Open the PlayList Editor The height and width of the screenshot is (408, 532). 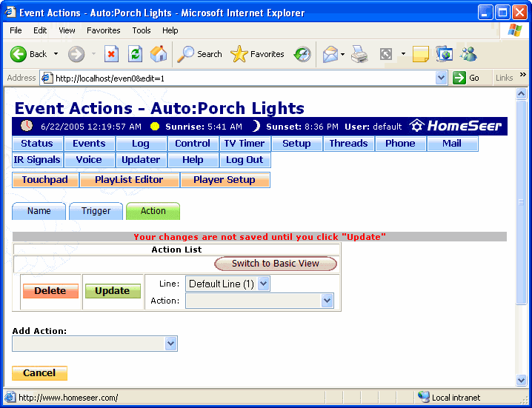point(129,180)
